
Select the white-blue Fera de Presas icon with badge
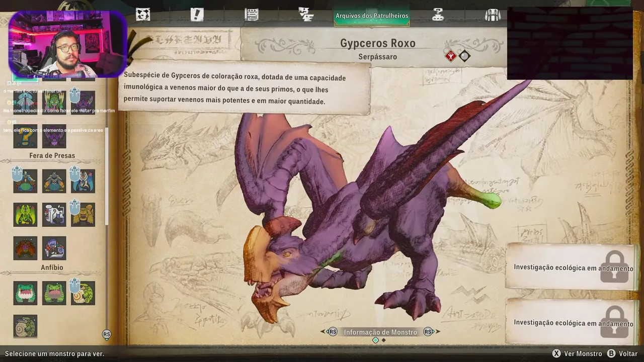pyautogui.click(x=83, y=181)
